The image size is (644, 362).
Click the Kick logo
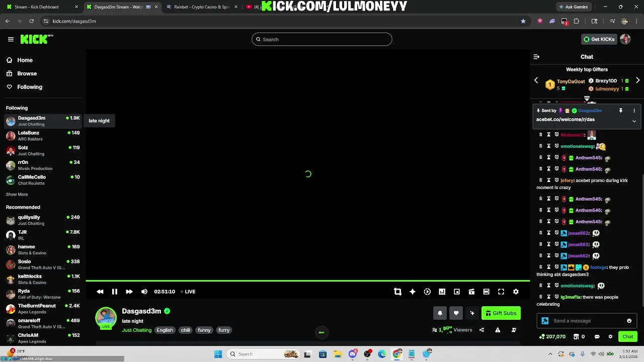(37, 39)
